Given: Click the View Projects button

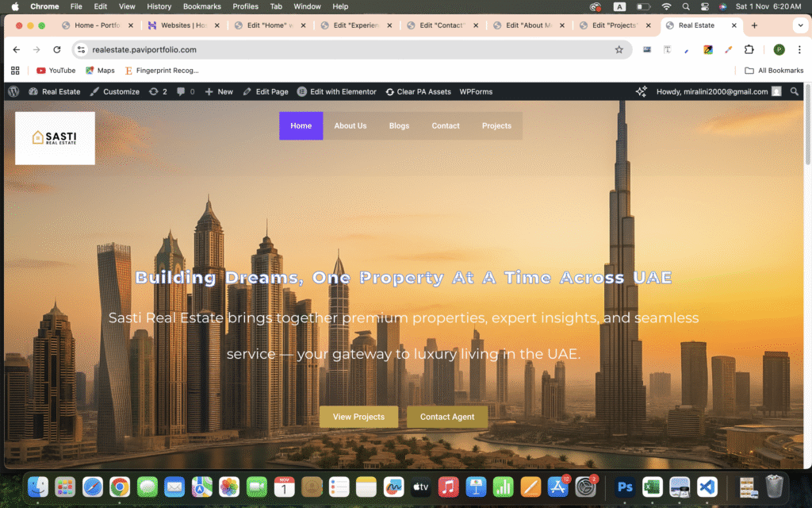Looking at the screenshot, I should (358, 417).
